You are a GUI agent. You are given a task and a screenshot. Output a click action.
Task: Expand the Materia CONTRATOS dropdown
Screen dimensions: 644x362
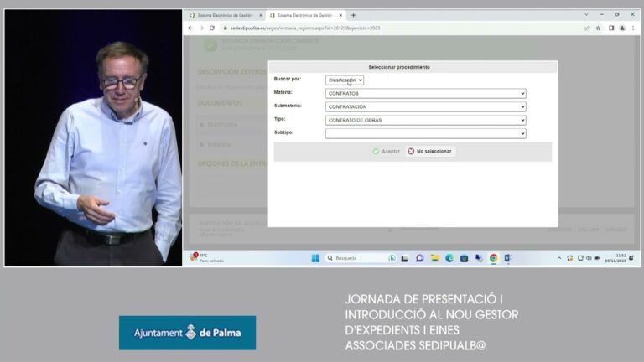(425, 94)
